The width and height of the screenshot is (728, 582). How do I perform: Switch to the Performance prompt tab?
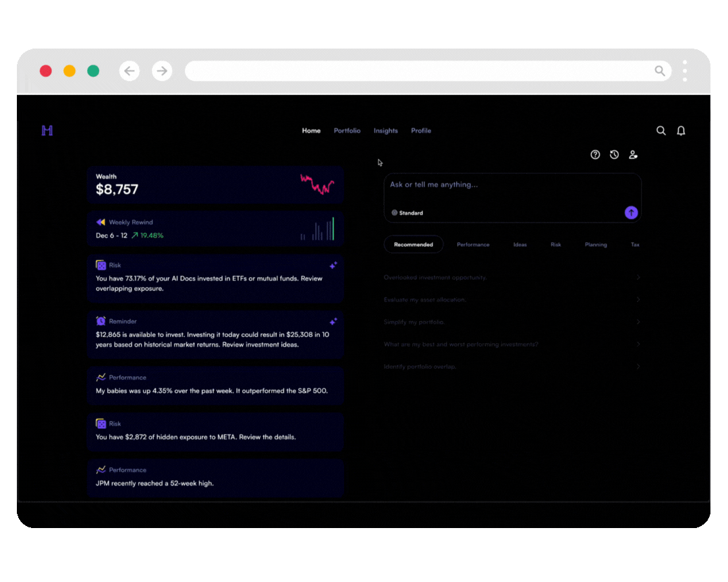pos(473,245)
